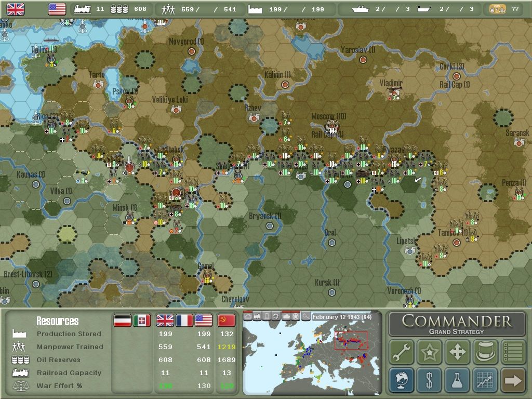This screenshot has width=532, height=399.
Task: Toggle weather cloud overlay on minimap
Action: [248, 316]
